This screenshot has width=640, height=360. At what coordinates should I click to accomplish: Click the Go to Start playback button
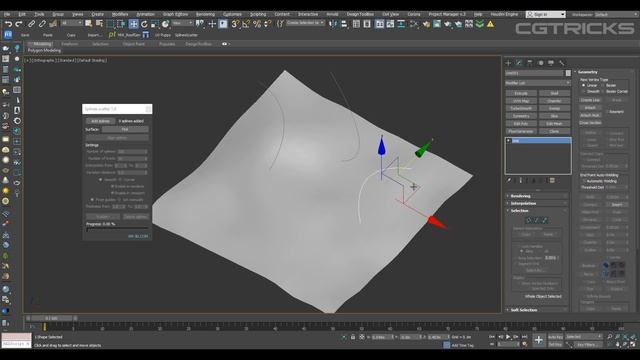(492, 337)
